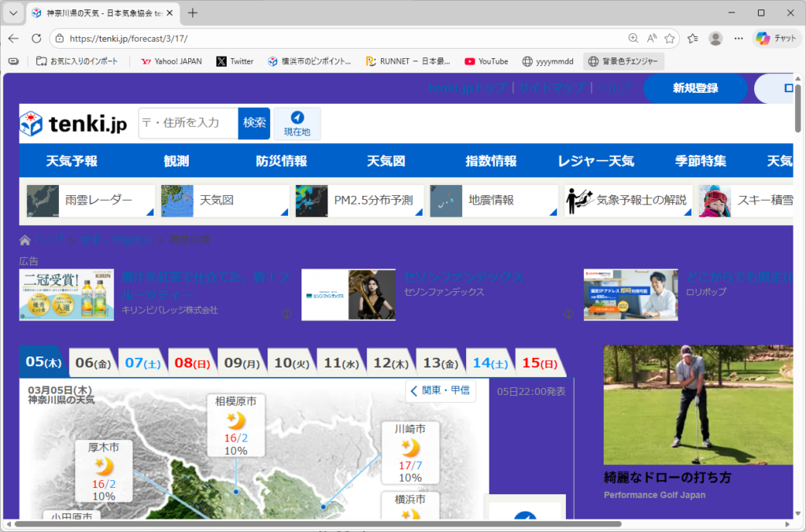This screenshot has height=532, width=806.
Task: Open the 防災情報 navigation menu
Action: click(281, 161)
